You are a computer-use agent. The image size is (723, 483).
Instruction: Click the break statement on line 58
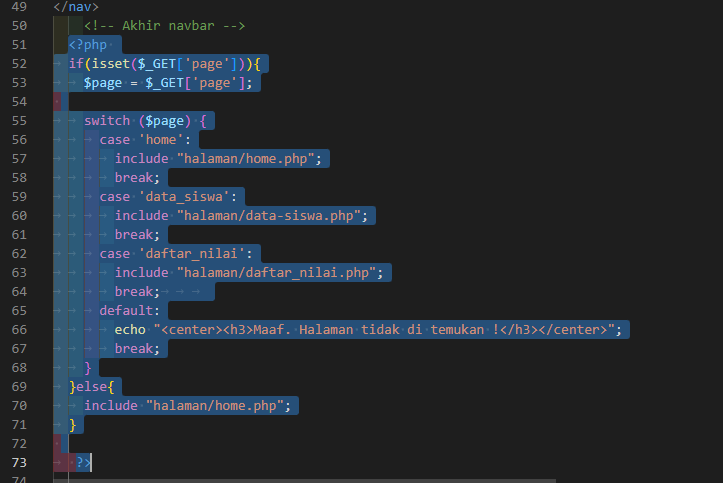click(137, 177)
